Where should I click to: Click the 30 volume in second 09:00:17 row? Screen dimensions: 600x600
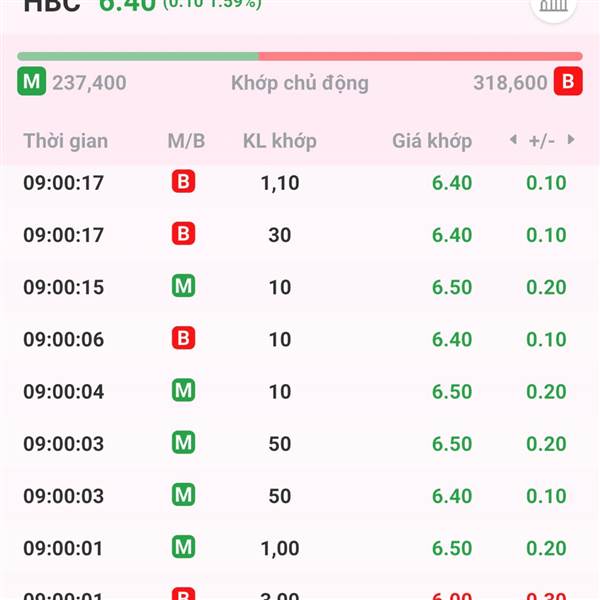[x=280, y=235]
